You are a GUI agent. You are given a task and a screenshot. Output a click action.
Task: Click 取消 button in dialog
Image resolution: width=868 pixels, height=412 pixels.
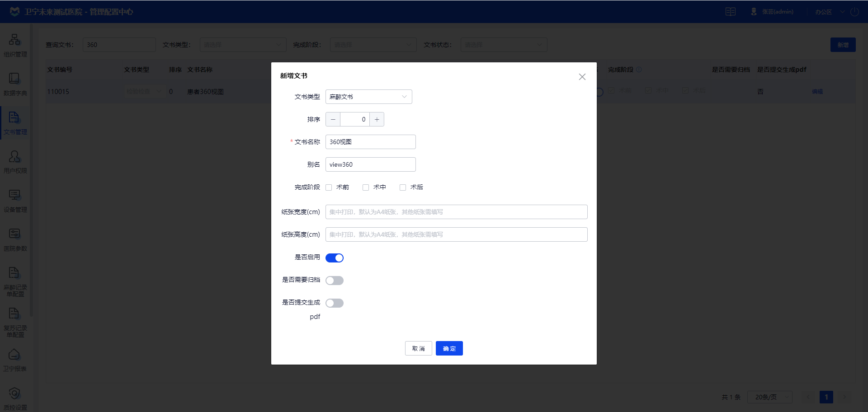[x=419, y=348]
